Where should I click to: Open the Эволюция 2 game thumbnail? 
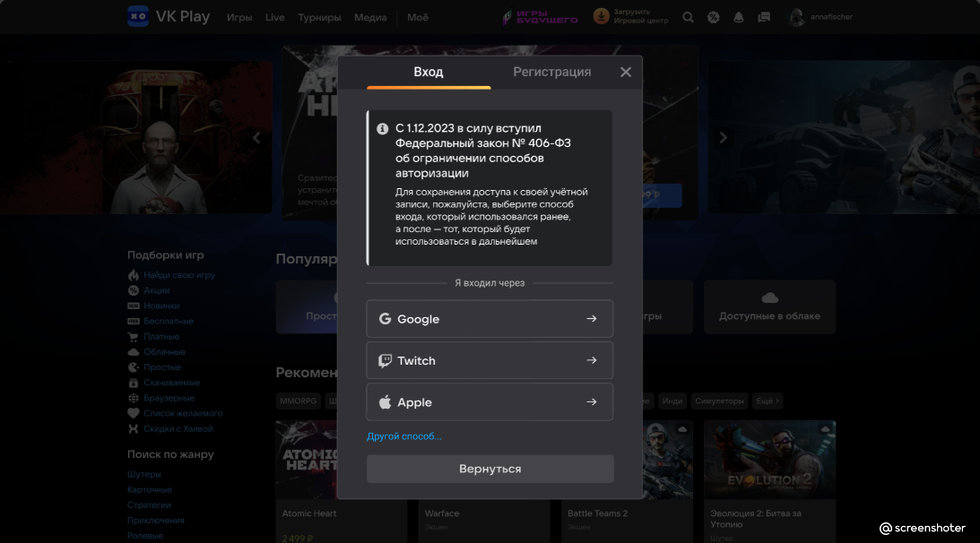click(769, 460)
